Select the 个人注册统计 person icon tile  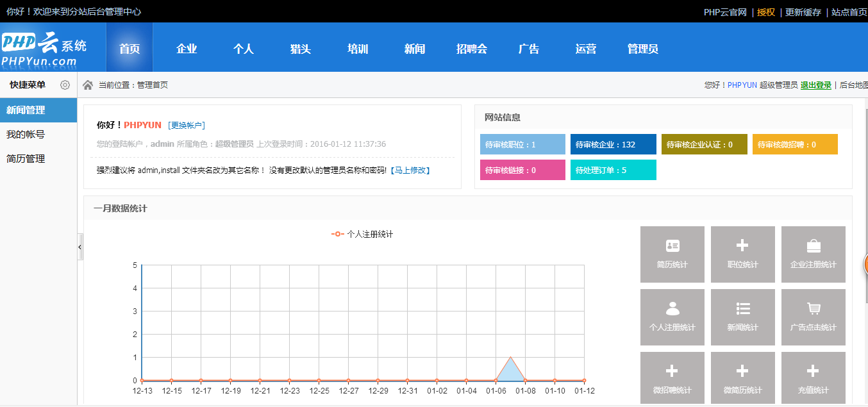[672, 317]
